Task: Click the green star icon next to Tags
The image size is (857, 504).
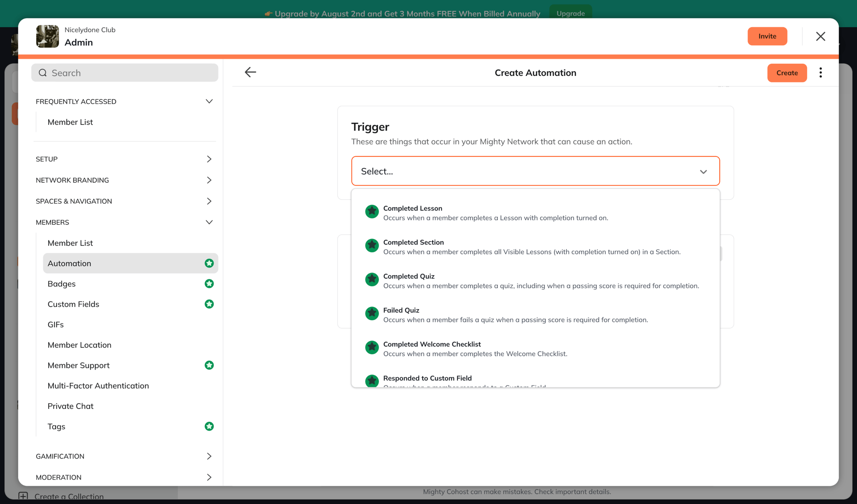Action: pos(209,426)
